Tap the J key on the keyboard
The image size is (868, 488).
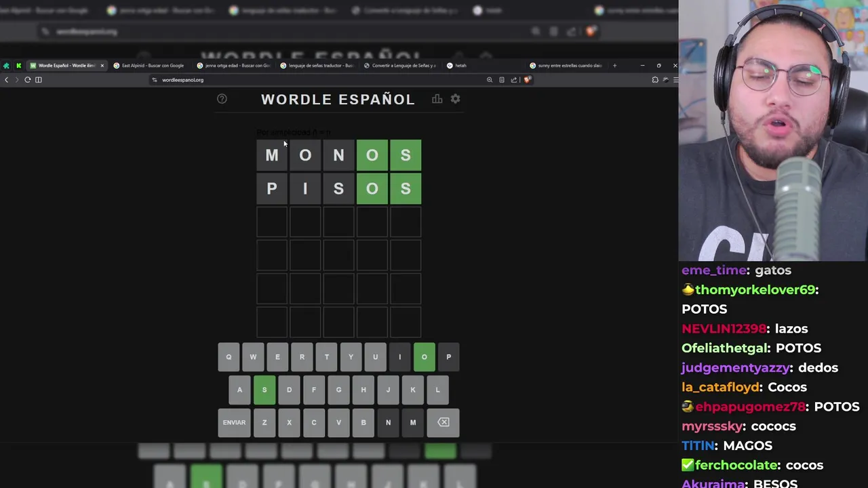388,390
